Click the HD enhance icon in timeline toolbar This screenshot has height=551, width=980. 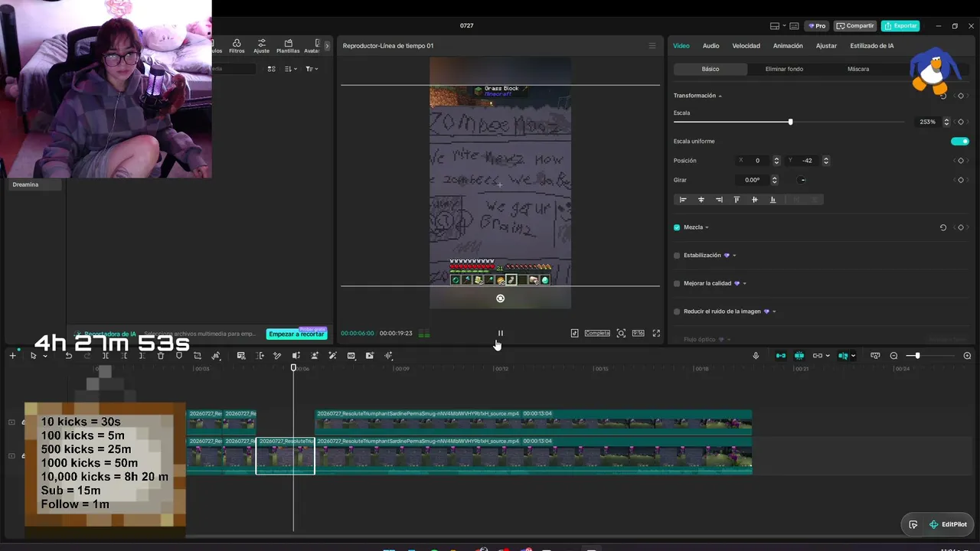coord(351,356)
